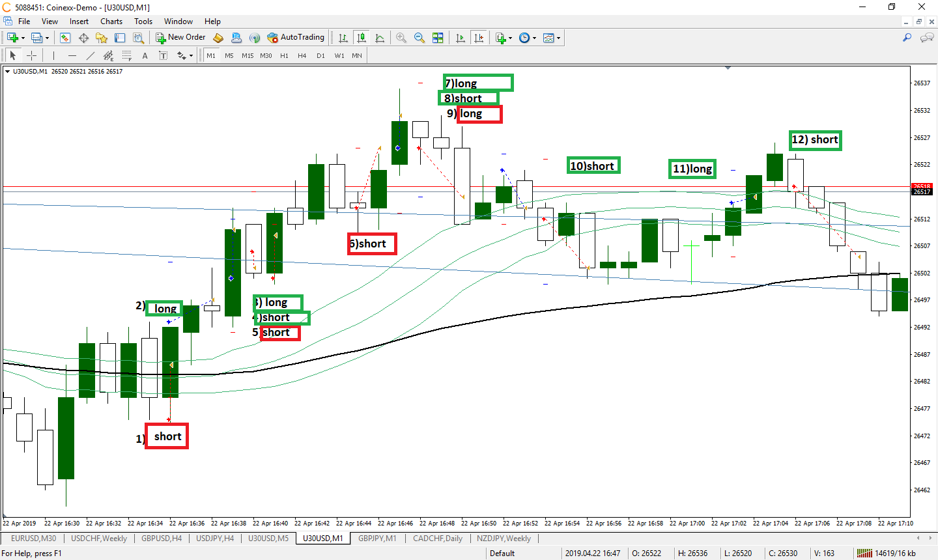
Task: Select the trendline drawing tool
Action: 91,56
